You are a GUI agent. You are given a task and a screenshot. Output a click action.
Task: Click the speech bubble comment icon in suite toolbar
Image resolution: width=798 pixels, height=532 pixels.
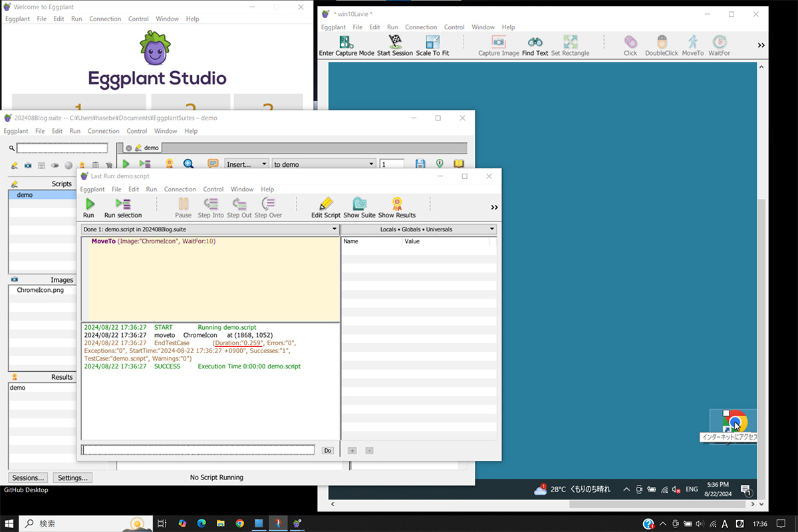(213, 164)
